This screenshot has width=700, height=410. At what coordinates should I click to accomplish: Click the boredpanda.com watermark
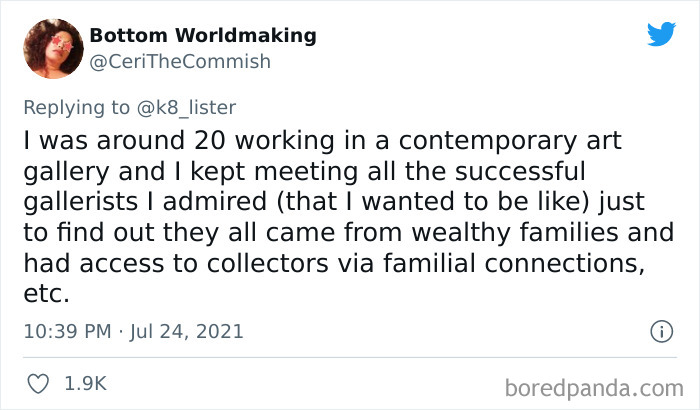coord(594,388)
